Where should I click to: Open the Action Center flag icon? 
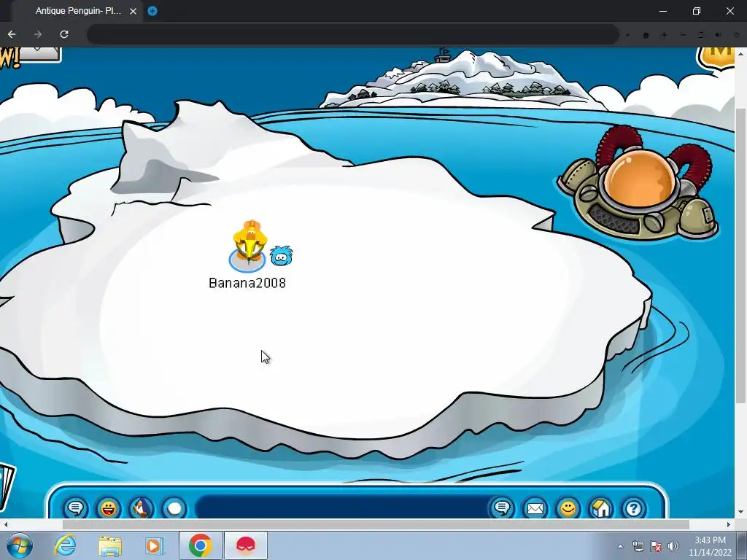click(x=656, y=546)
